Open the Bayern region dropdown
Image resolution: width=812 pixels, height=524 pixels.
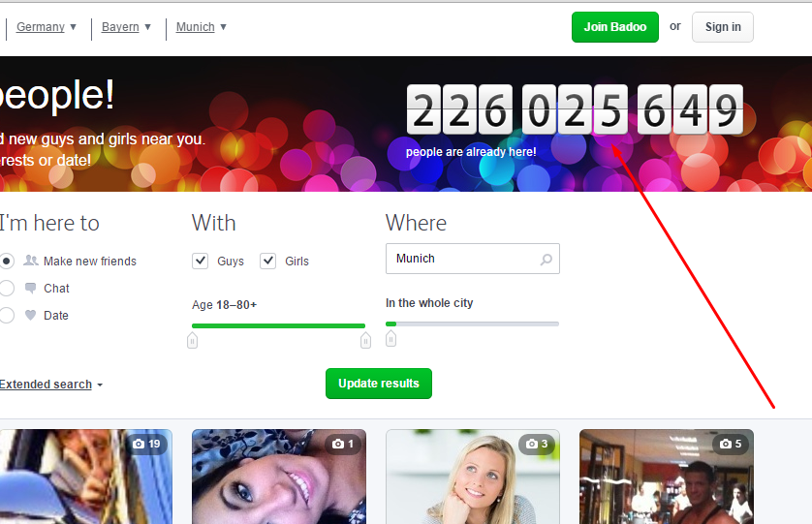[x=127, y=27]
